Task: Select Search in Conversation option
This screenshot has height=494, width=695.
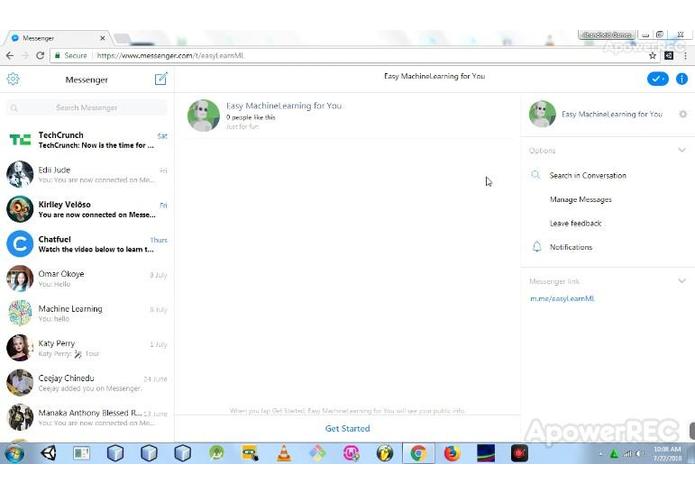Action: pos(588,175)
